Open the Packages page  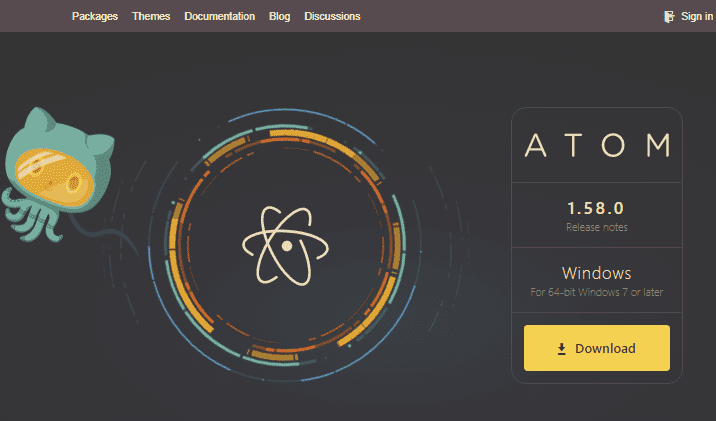(94, 16)
